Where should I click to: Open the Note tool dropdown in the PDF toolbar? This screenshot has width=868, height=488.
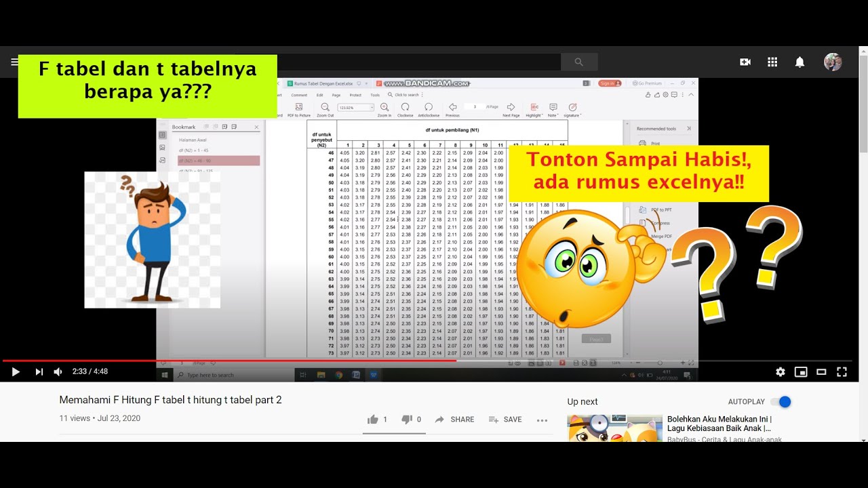(553, 110)
